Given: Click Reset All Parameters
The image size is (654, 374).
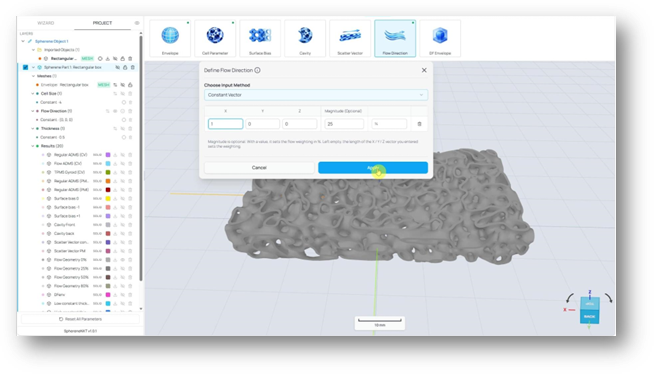Looking at the screenshot, I should click(80, 319).
